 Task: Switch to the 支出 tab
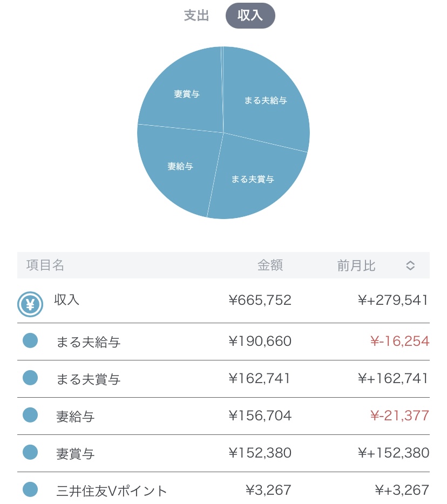pyautogui.click(x=197, y=16)
